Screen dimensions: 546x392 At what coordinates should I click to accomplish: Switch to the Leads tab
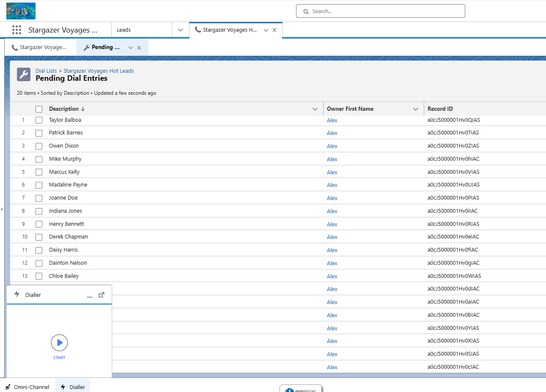point(123,30)
